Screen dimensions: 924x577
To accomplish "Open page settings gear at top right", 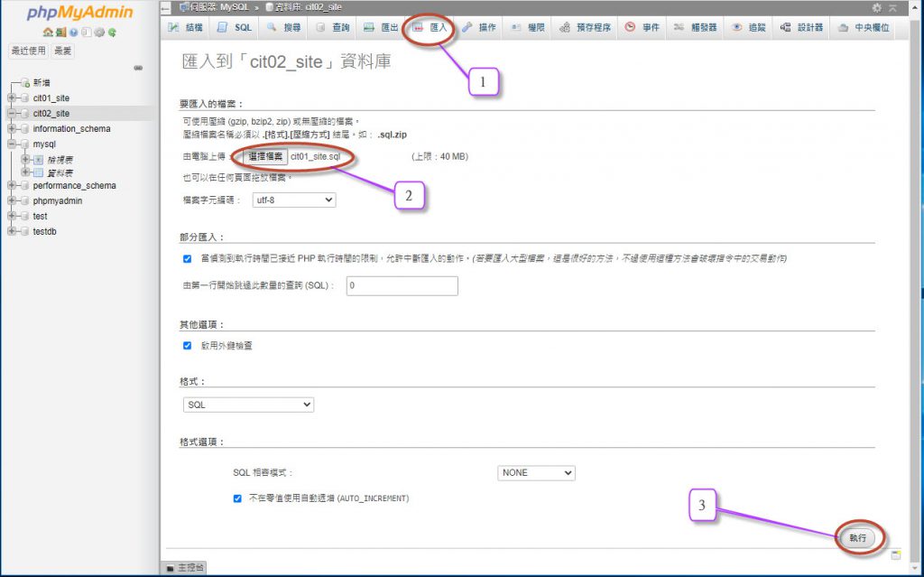I will coord(876,7).
